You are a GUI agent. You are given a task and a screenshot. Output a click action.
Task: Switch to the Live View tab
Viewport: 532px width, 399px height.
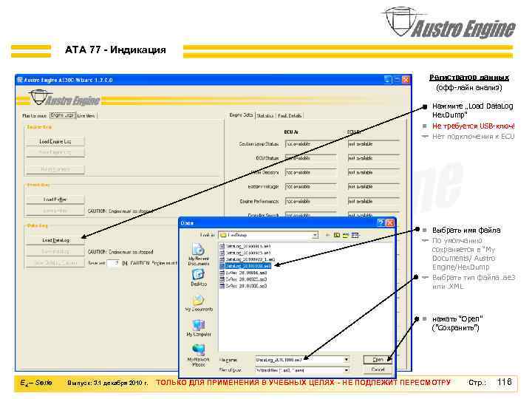pos(86,116)
